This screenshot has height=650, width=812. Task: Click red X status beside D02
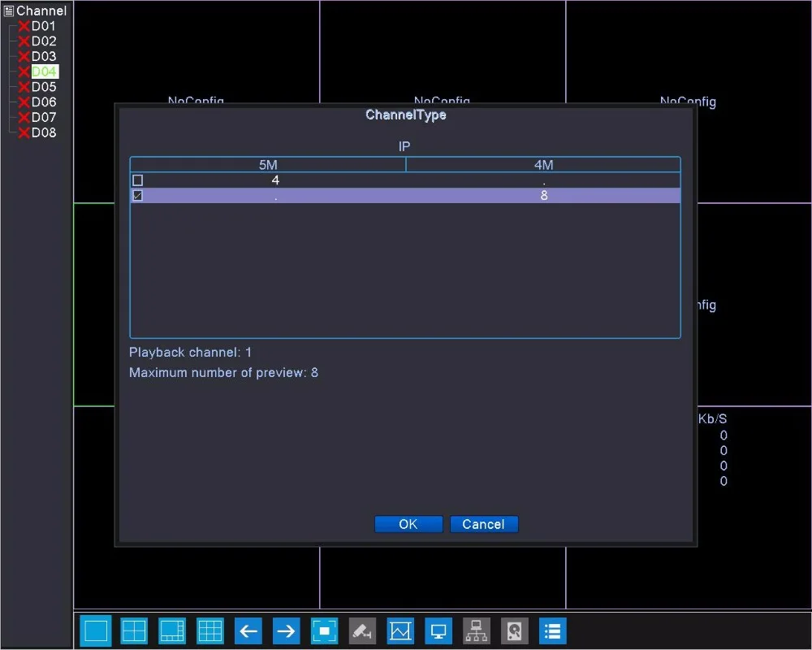coord(24,41)
